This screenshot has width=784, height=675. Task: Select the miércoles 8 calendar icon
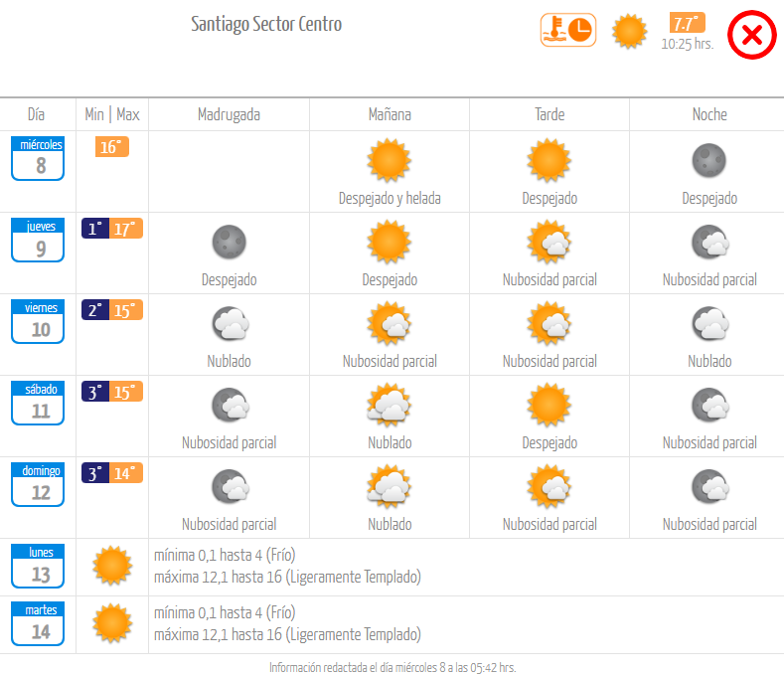tap(38, 158)
